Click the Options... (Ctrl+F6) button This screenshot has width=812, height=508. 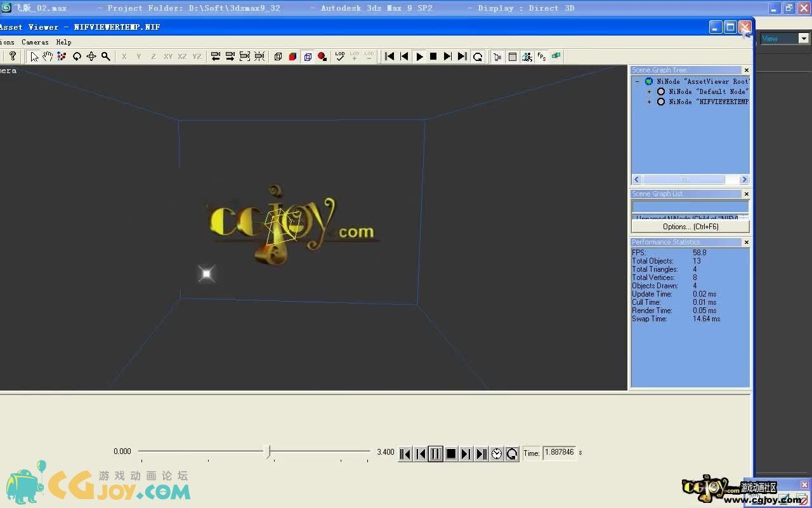(690, 227)
